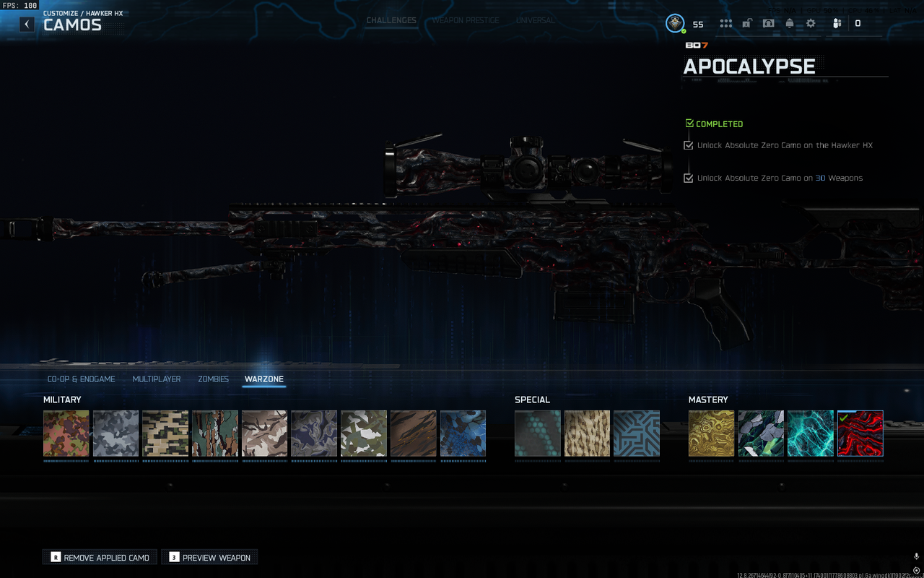Switch to the Weapon Prestige tab
The width and height of the screenshot is (924, 578).
(466, 20)
